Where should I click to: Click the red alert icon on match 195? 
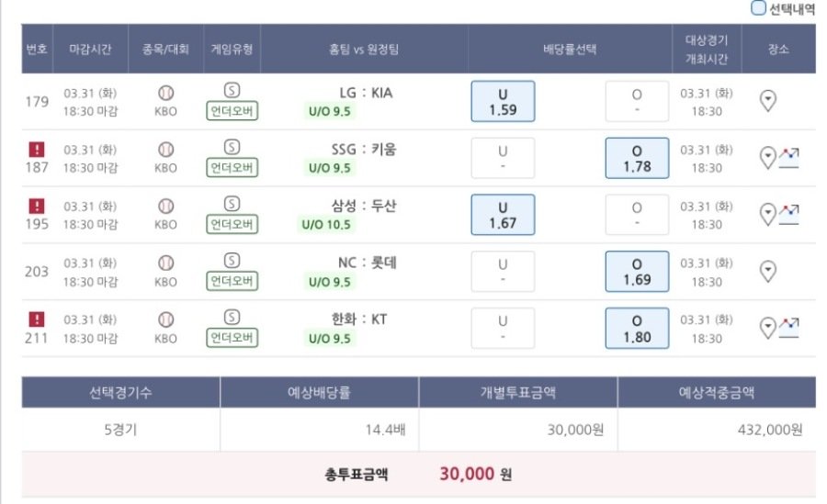pos(37,206)
